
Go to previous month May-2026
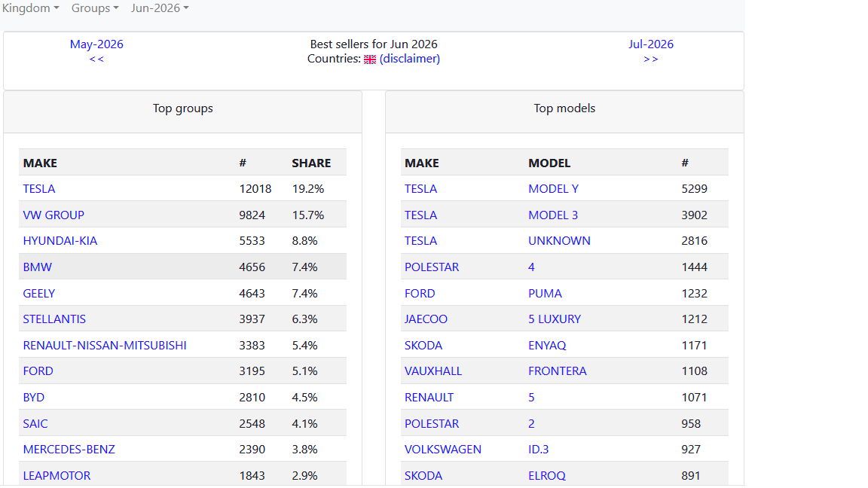[x=96, y=44]
